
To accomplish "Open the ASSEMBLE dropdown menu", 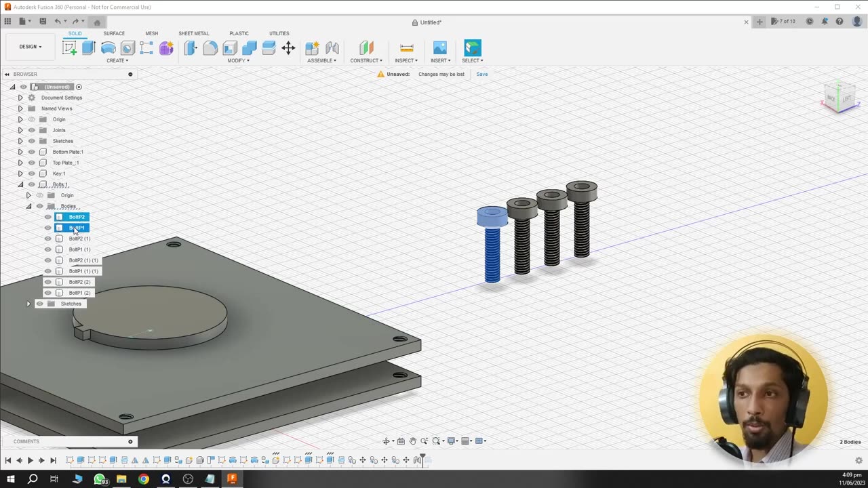I will tap(321, 60).
